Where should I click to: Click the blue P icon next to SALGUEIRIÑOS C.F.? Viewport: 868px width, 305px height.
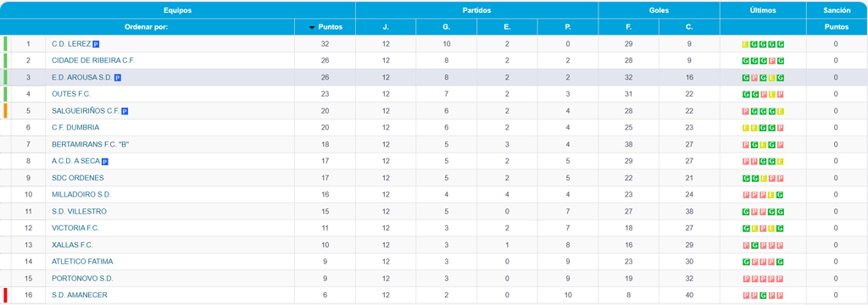[x=125, y=111]
